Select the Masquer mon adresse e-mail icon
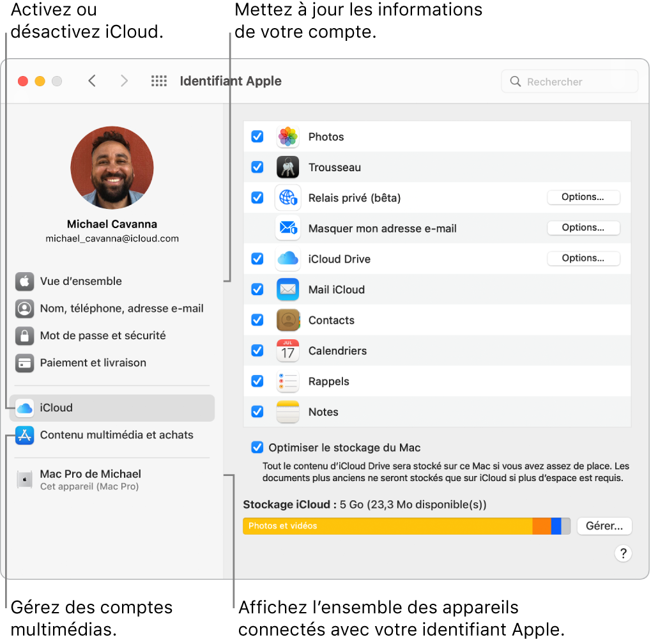This screenshot has height=644, width=651. click(x=287, y=228)
